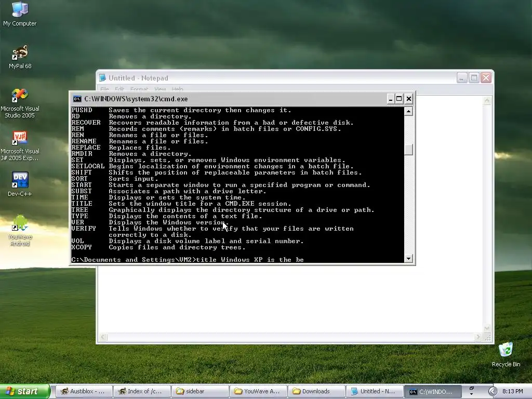Select C:\WINDO... cmd taskbar button
Image resolution: width=532 pixels, height=399 pixels.
(433, 391)
